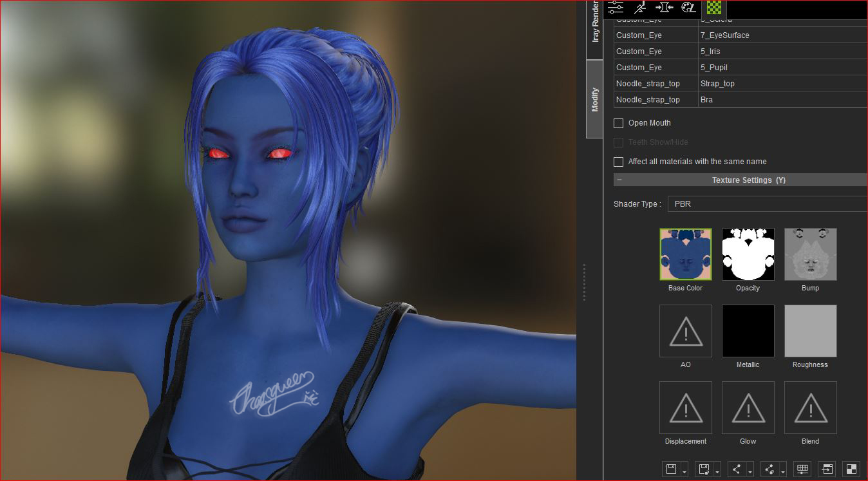Open the paint palette material tab icon
Screen dimensions: 868x481
coord(688,7)
